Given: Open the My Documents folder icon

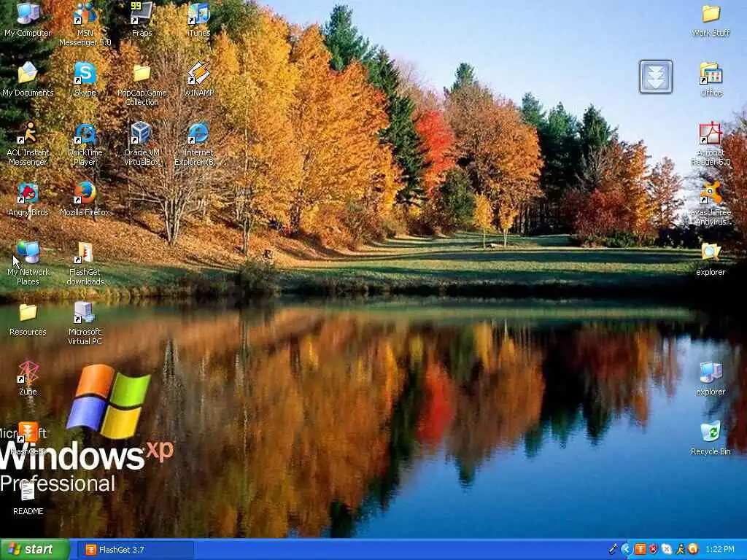Looking at the screenshot, I should click(x=28, y=79).
